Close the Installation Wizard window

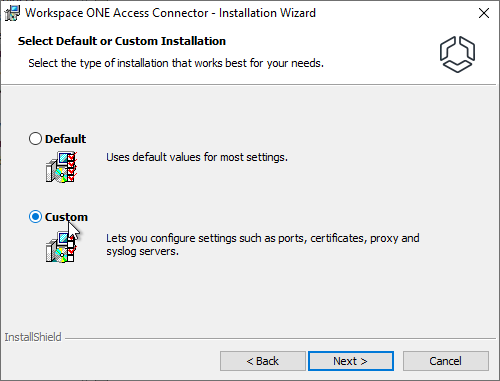click(484, 13)
